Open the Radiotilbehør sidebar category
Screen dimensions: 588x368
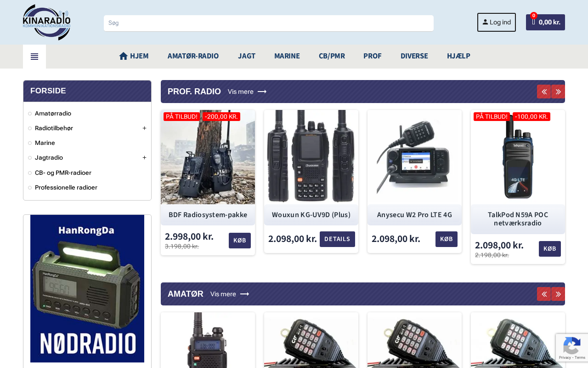(x=54, y=128)
